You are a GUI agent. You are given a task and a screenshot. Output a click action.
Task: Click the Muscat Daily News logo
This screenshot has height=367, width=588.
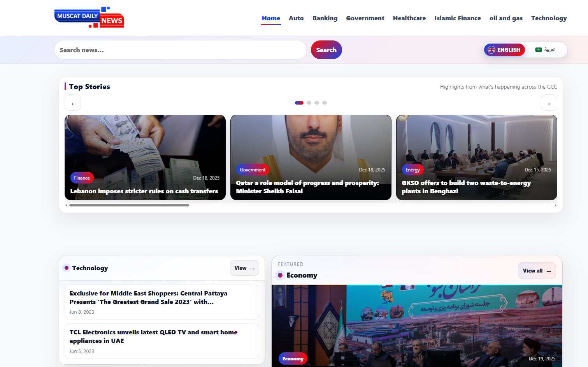(89, 17)
